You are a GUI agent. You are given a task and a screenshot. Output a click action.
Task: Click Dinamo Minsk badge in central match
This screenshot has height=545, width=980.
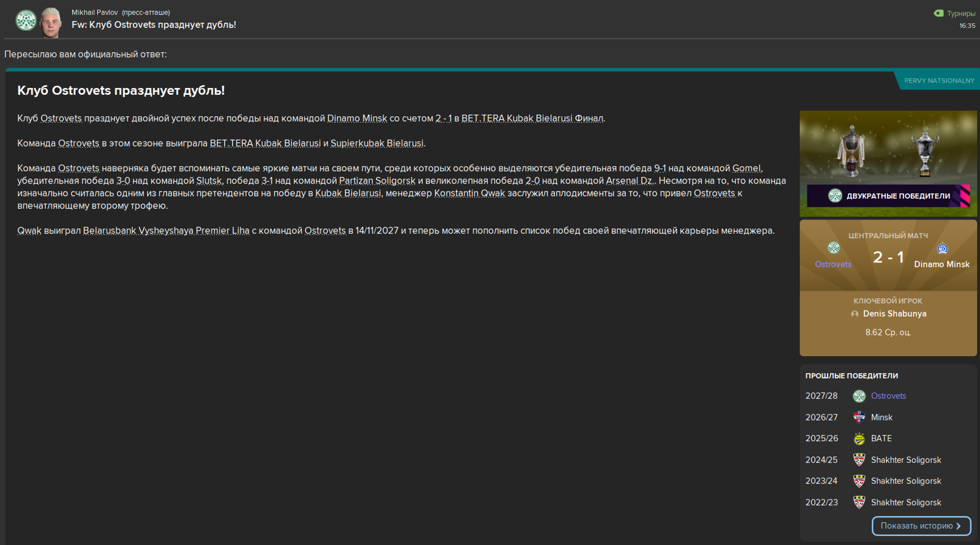(942, 248)
